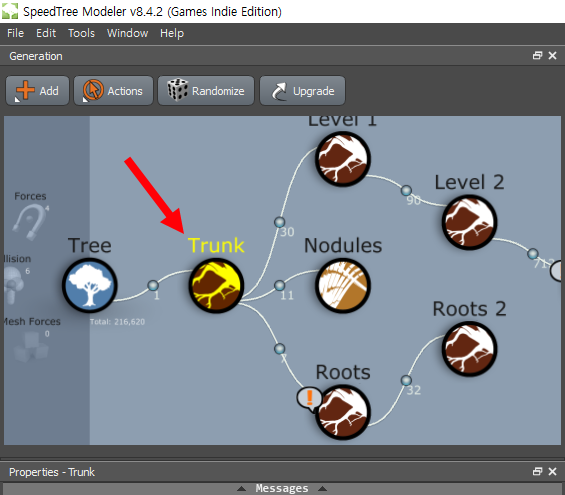Open the warning bubble on Roots node
The width and height of the screenshot is (565, 495).
(x=309, y=399)
